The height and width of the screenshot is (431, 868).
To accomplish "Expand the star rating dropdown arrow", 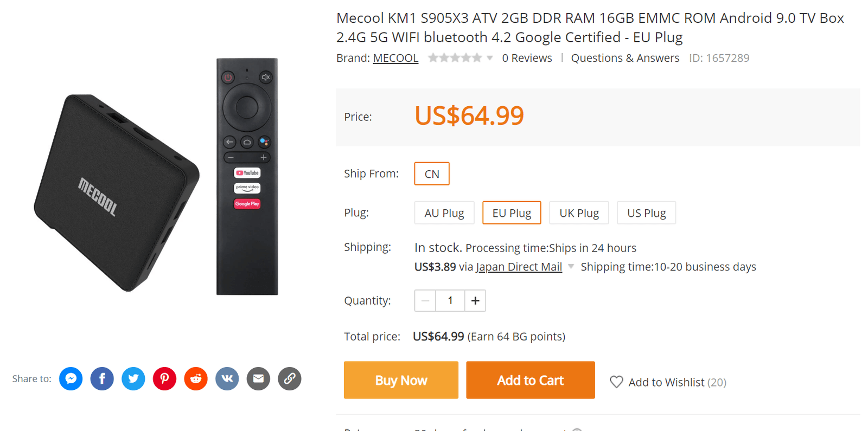I will tap(489, 58).
